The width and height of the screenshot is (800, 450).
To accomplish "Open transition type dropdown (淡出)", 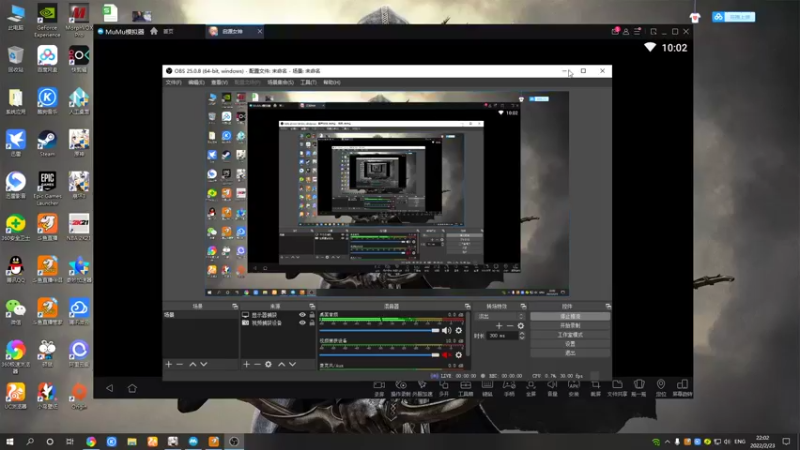I will coord(500,316).
